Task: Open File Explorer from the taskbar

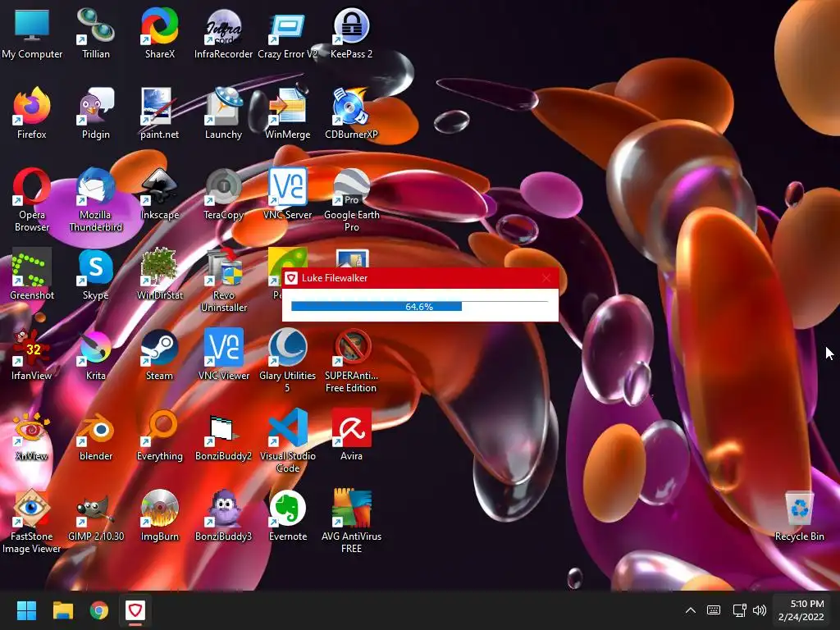Action: click(62, 610)
